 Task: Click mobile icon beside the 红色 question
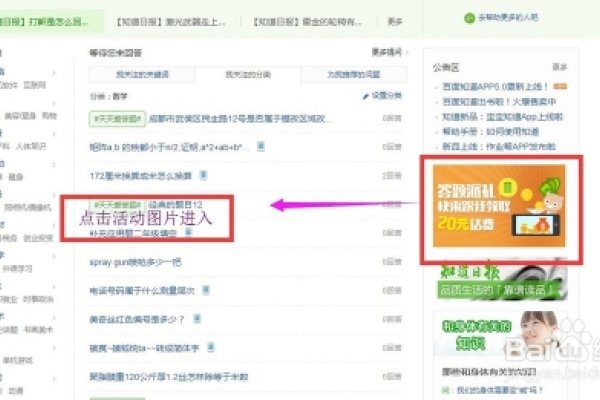[x=197, y=318]
